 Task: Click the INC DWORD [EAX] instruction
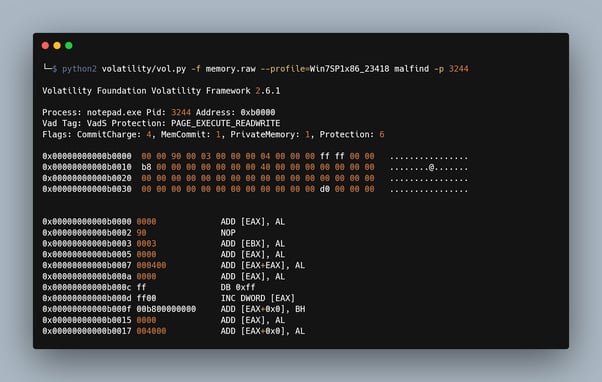coord(258,298)
